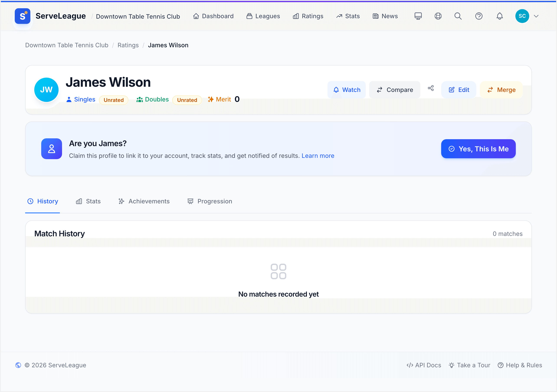557x392 pixels.
Task: Click Take a Tour footer link
Action: (x=469, y=365)
